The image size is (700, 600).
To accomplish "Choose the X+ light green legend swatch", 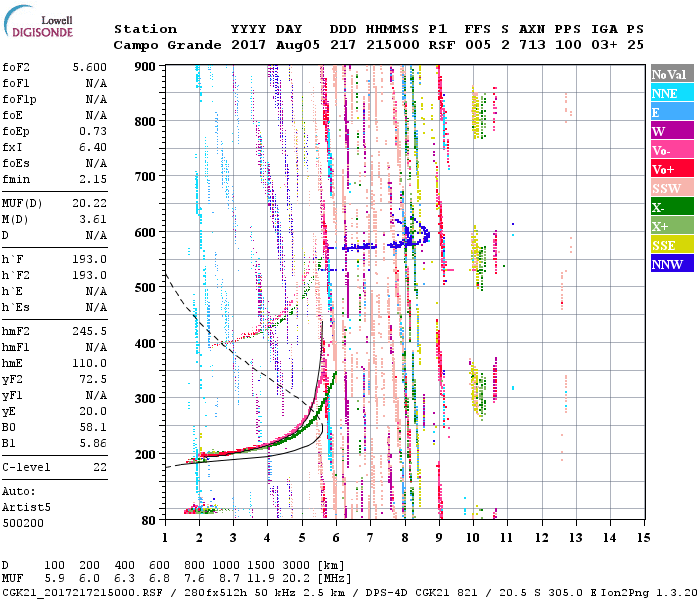I will tap(671, 226).
